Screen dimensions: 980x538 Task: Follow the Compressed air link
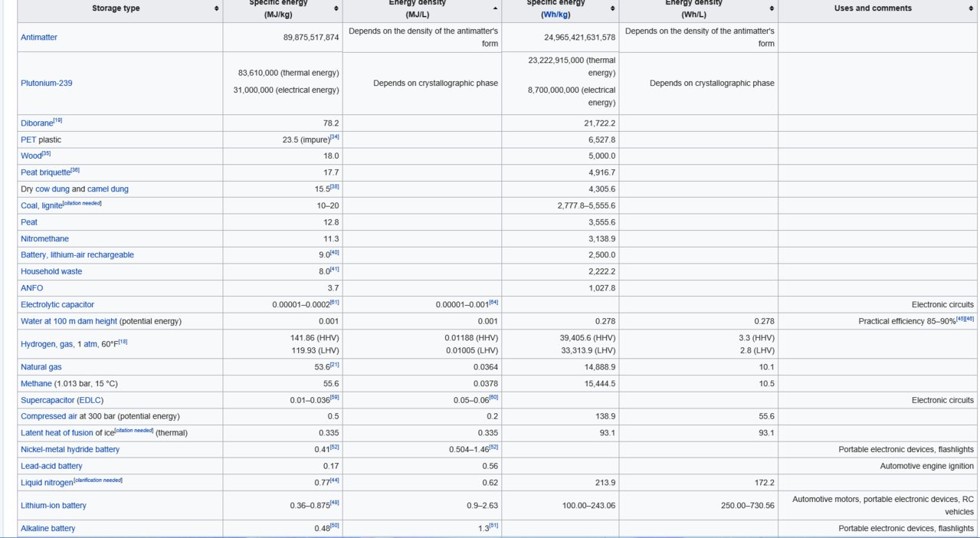pos(48,416)
